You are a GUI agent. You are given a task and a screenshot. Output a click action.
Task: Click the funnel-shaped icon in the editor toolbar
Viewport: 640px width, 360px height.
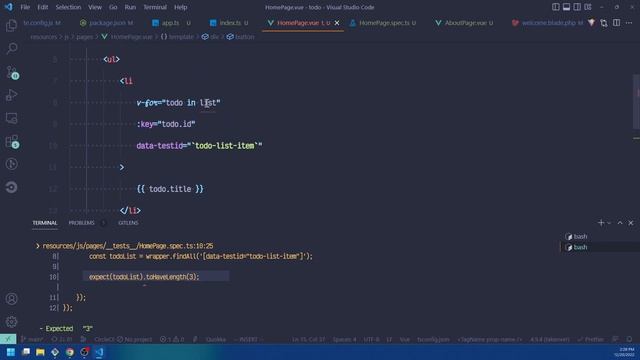[x=591, y=23]
